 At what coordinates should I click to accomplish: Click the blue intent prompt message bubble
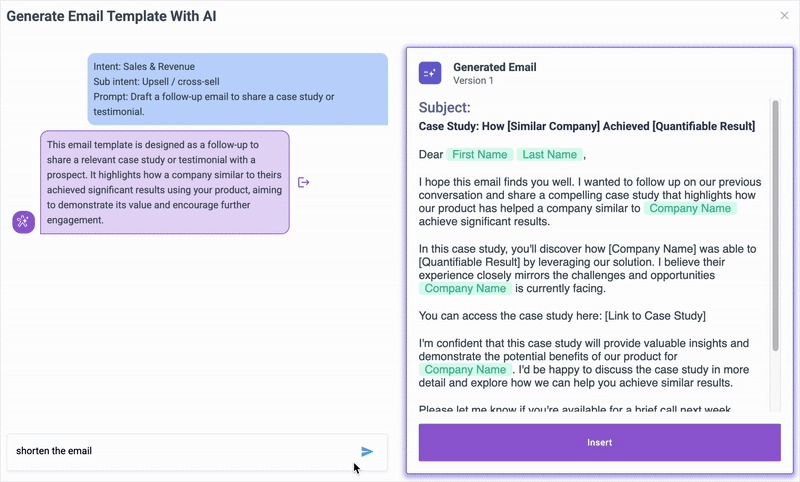pos(237,89)
